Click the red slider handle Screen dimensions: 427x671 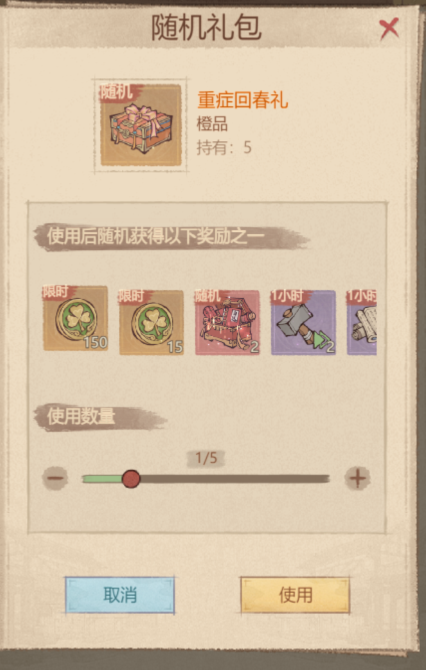131,478
